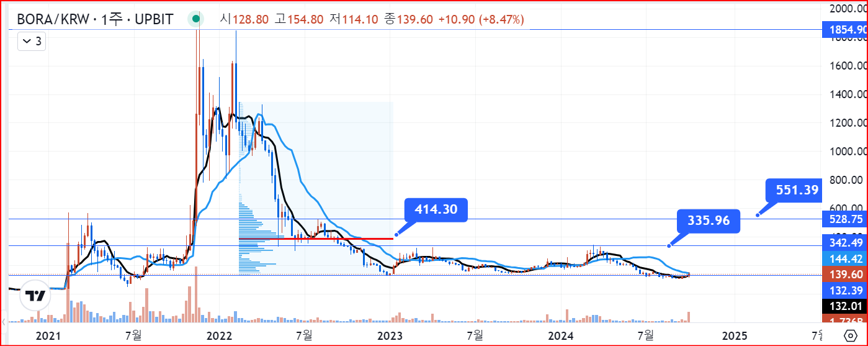This screenshot has width=868, height=346.
Task: Click the 2023 label on time axis
Action: point(390,336)
